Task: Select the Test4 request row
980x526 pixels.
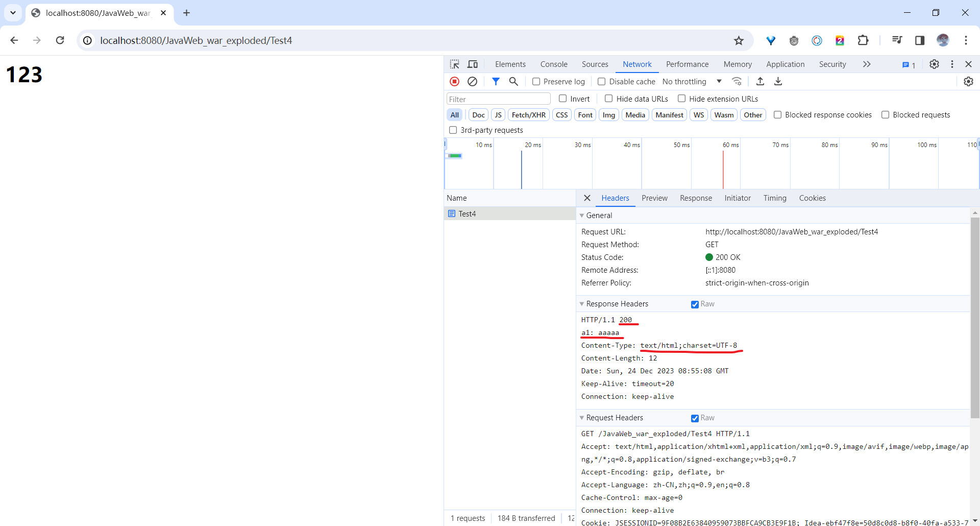Action: click(509, 214)
